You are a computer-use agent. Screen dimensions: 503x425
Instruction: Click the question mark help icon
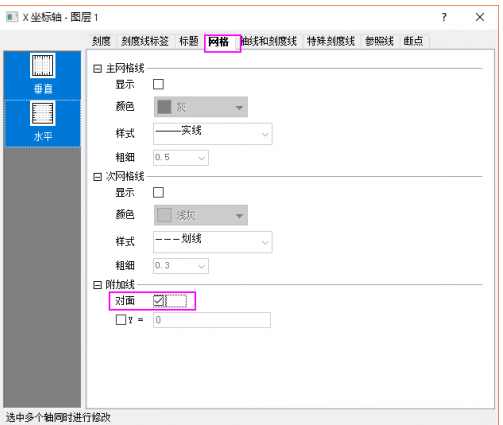(x=444, y=17)
